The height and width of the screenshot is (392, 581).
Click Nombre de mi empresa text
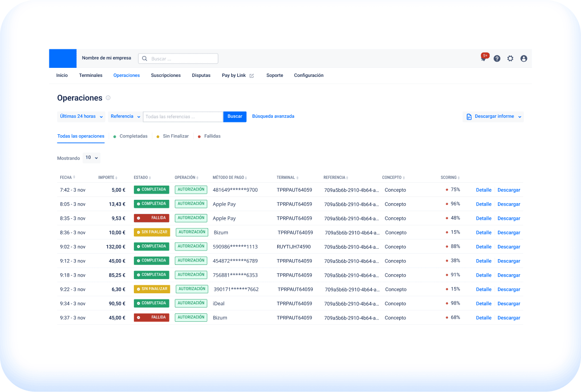click(106, 58)
